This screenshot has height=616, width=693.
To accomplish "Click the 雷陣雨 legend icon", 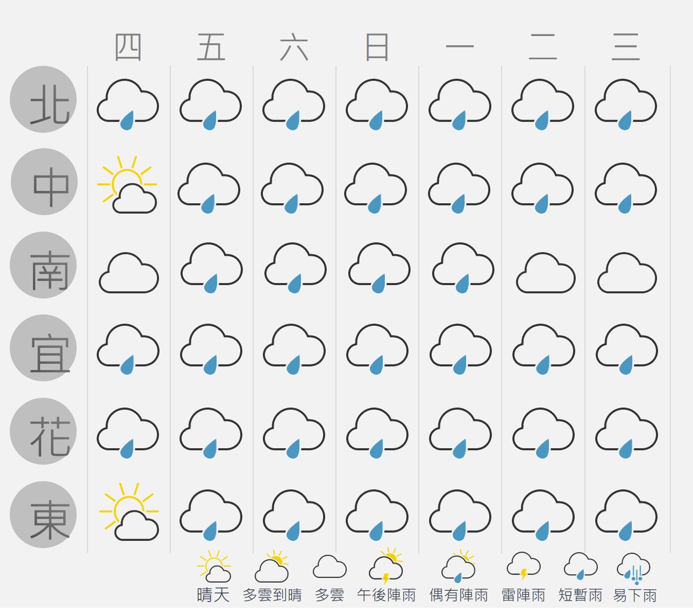I will click(523, 566).
